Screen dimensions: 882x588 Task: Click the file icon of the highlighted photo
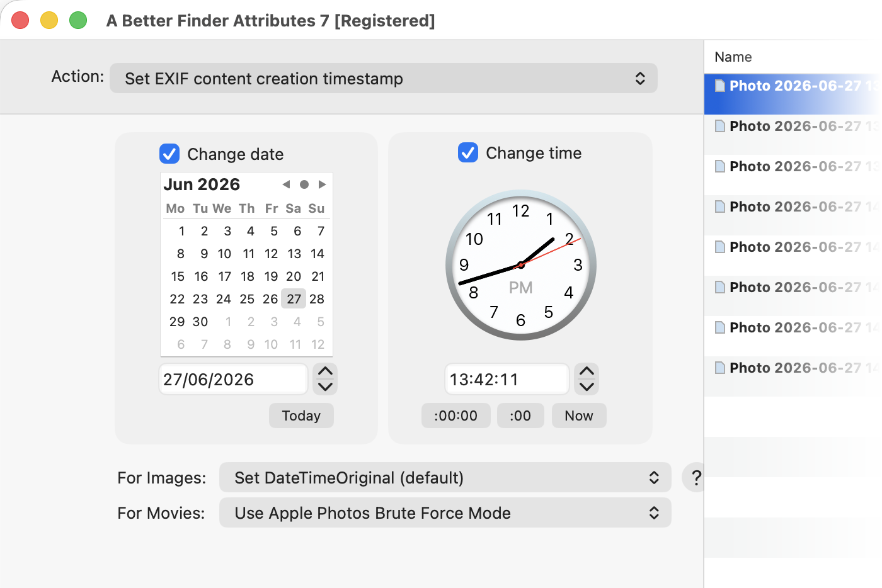[720, 86]
